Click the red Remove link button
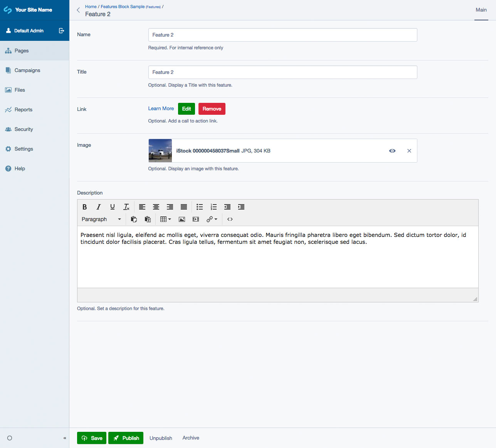The image size is (496, 448). click(212, 109)
